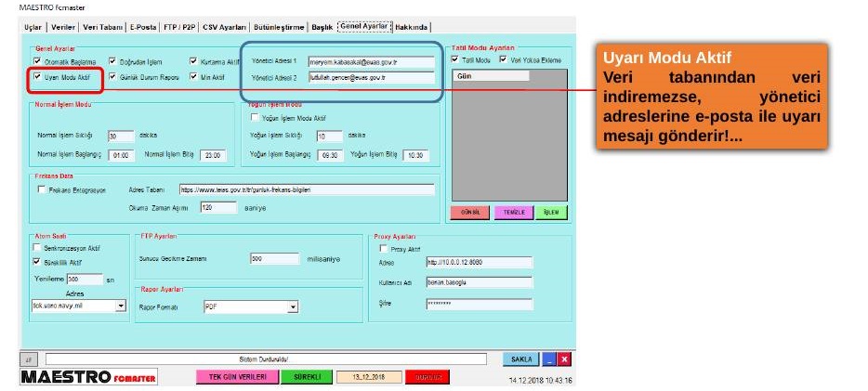Click the TEMİZLE button
The image size is (868, 391).
pyautogui.click(x=514, y=213)
